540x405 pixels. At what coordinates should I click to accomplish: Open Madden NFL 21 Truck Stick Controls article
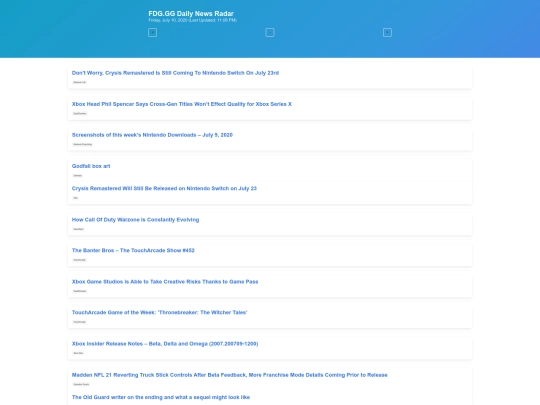[230, 375]
